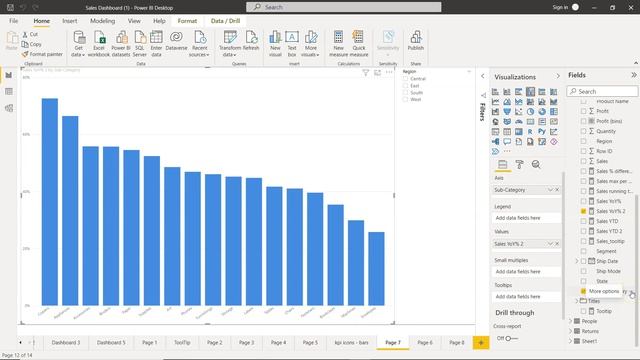
Task: Open the Data / Drill ribbon tab
Action: click(x=225, y=21)
